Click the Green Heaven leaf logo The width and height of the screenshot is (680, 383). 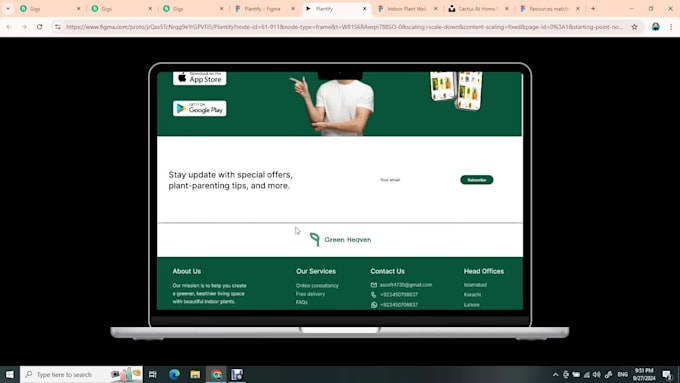pos(315,239)
